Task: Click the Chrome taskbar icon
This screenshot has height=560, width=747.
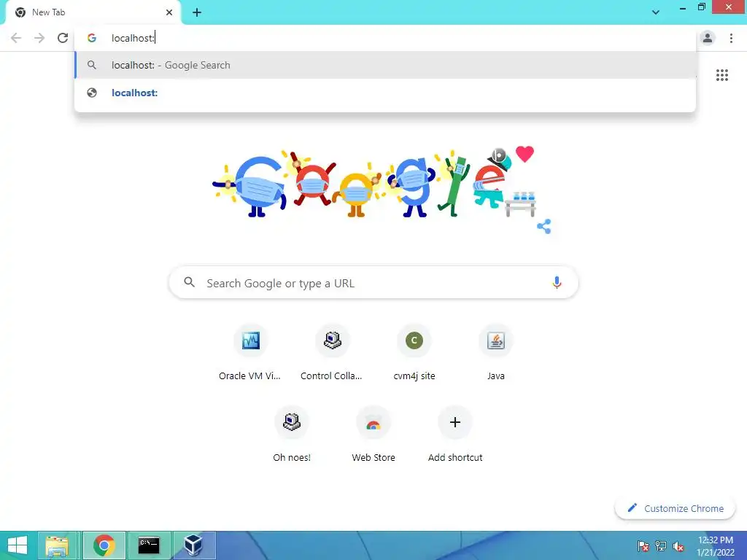Action: 104,545
